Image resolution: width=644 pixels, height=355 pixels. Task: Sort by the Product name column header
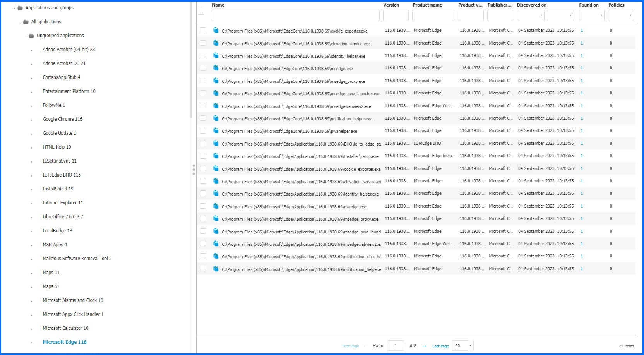427,5
